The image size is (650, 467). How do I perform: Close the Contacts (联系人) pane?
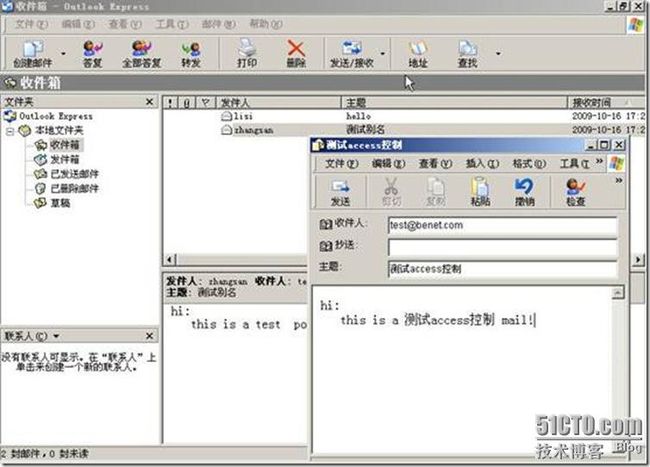tap(150, 336)
